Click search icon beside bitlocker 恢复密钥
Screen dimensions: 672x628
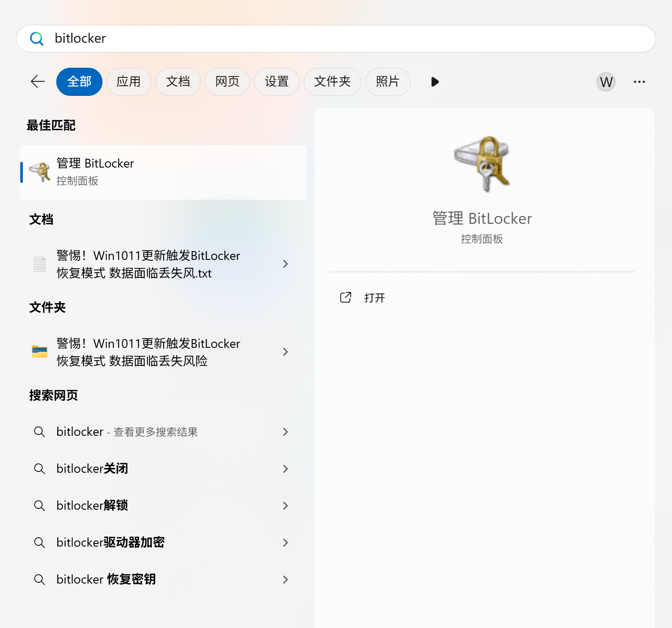(x=40, y=580)
